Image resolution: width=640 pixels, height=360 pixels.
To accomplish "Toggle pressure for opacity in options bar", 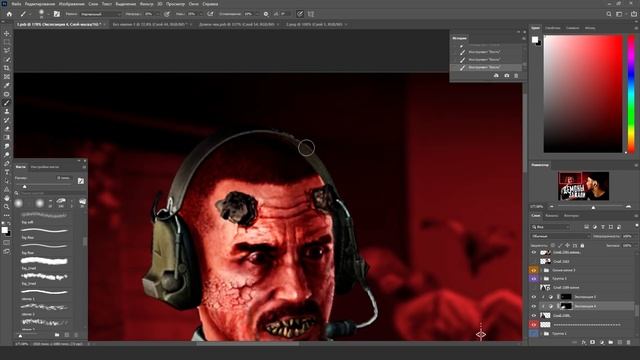I will point(167,14).
